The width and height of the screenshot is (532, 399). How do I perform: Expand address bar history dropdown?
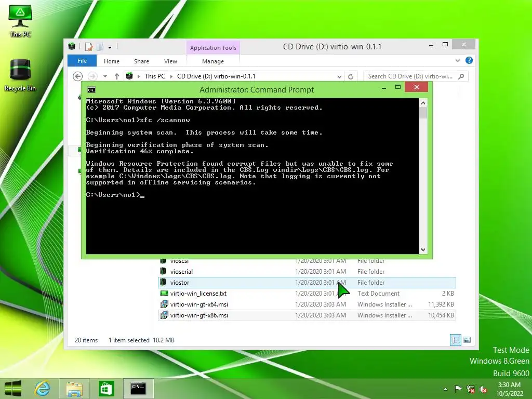point(339,77)
